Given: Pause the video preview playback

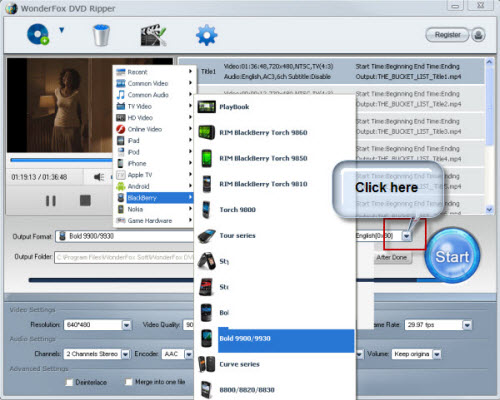Looking at the screenshot, I should [50, 201].
